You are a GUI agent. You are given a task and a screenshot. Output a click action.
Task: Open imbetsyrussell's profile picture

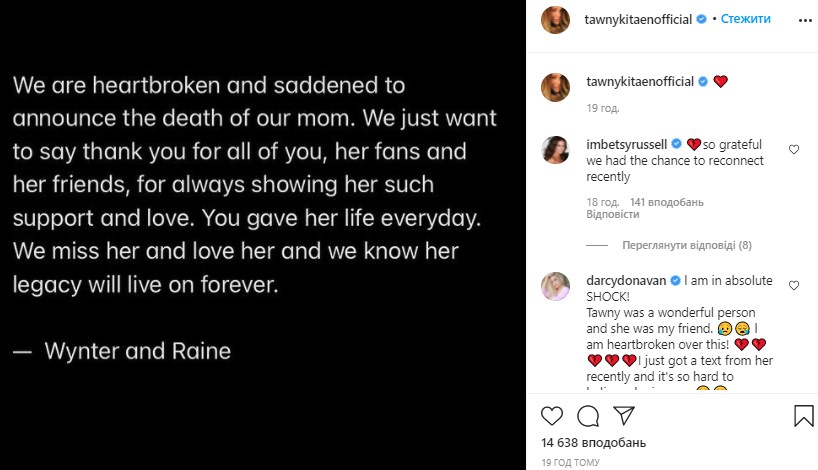pyautogui.click(x=556, y=150)
